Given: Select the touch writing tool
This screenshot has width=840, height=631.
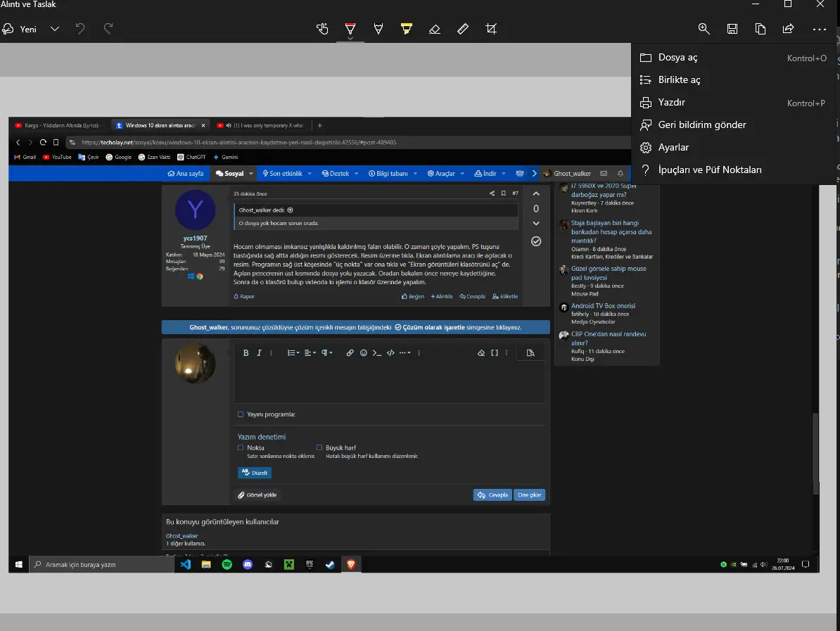Looking at the screenshot, I should (322, 29).
